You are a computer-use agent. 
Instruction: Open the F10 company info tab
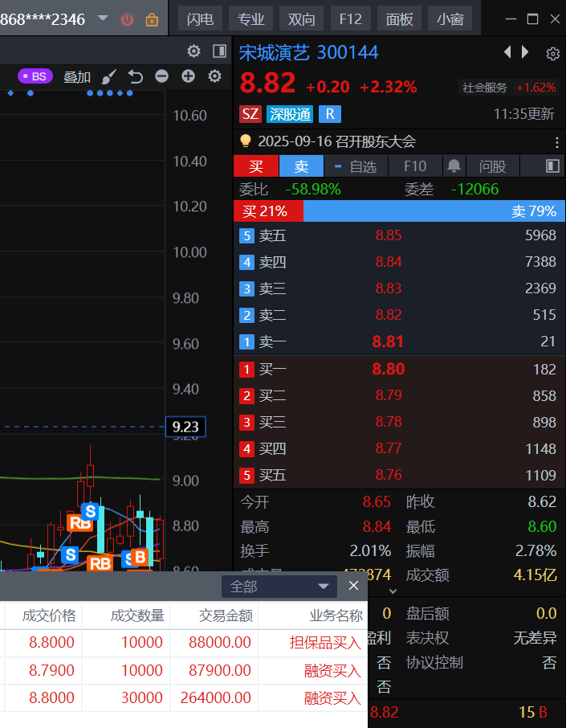pos(415,166)
